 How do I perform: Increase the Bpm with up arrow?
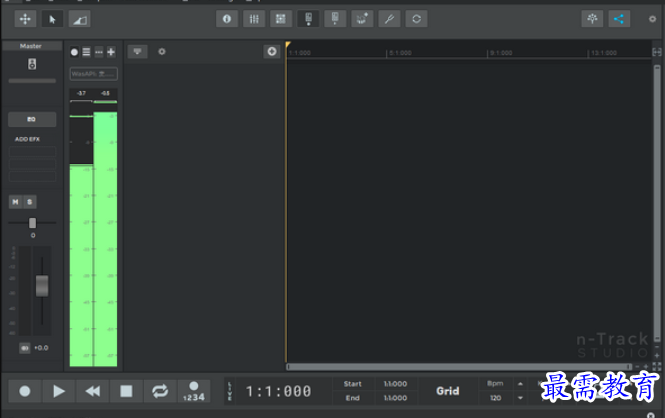[x=519, y=384]
